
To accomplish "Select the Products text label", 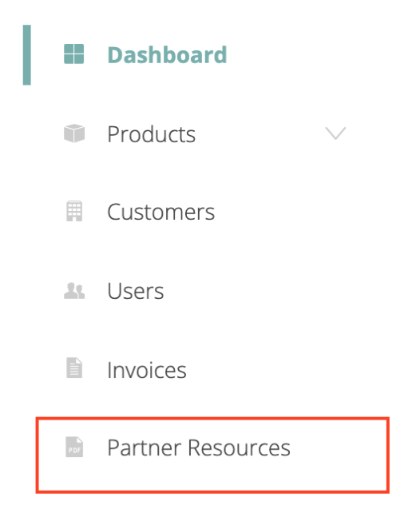I will coord(152,134).
